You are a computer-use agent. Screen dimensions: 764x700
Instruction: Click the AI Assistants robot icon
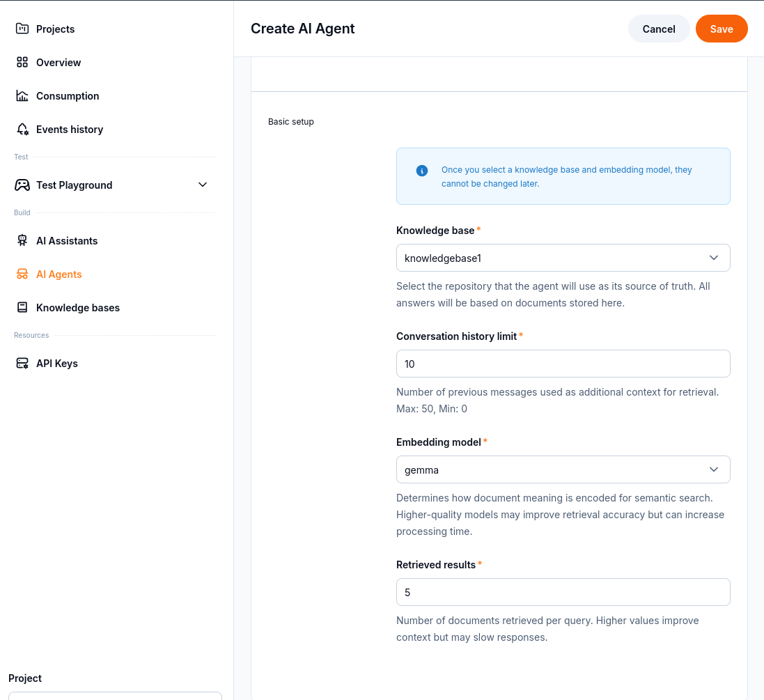22,240
